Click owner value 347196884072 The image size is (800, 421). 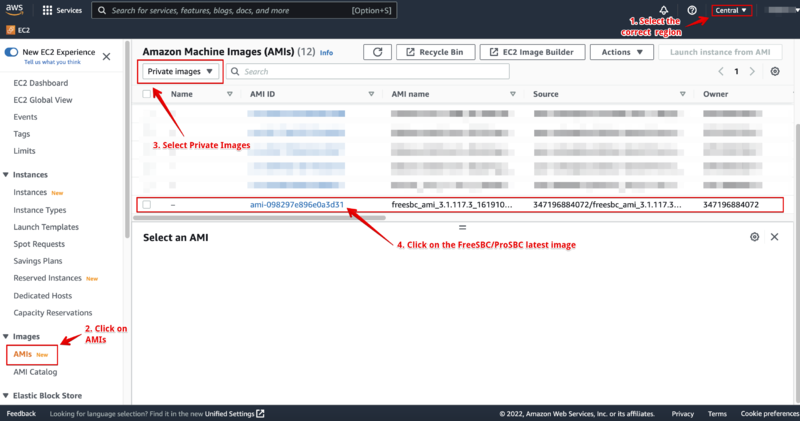[x=731, y=205]
